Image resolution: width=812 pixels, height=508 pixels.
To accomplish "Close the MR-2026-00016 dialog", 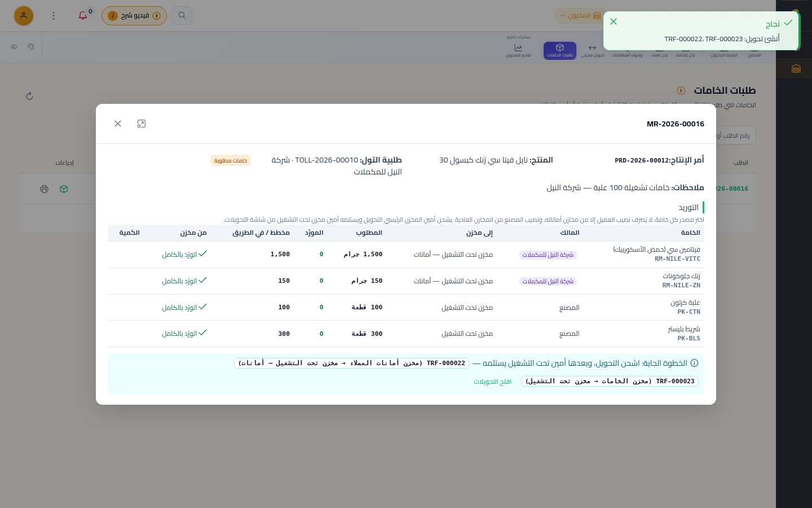I will [x=118, y=124].
